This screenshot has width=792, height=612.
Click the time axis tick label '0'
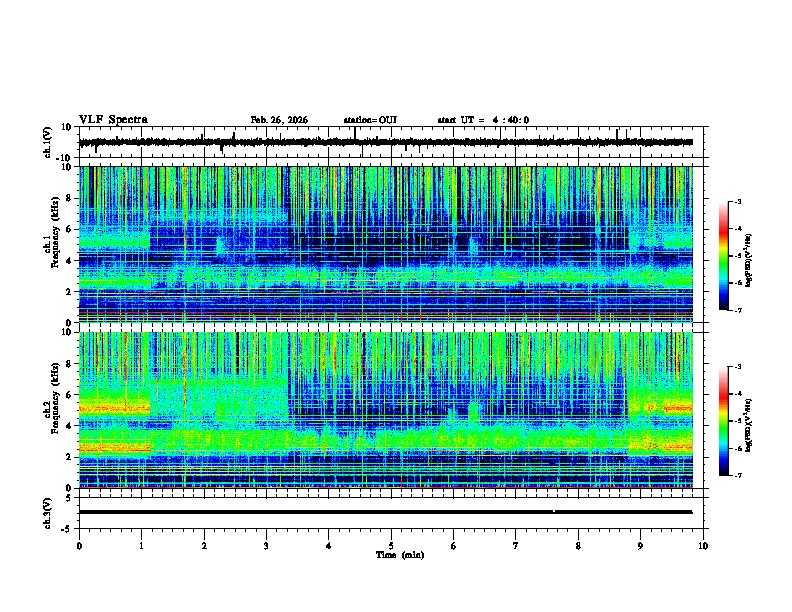point(79,545)
